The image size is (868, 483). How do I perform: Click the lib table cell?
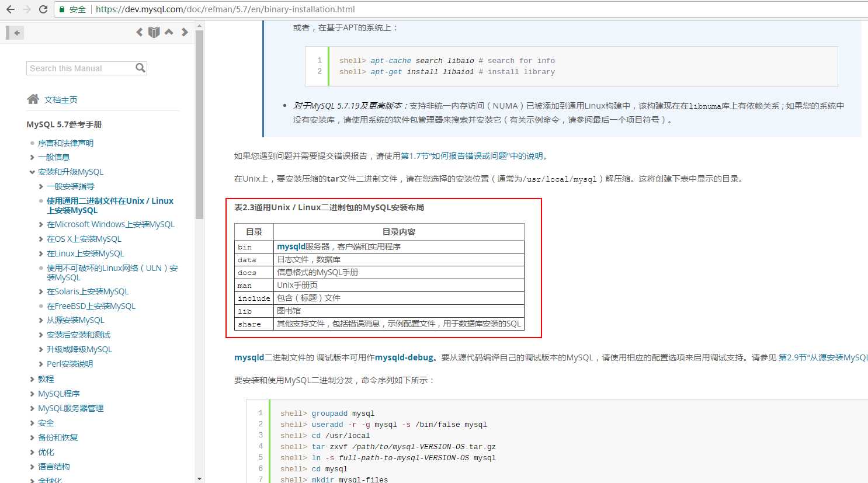click(254, 311)
